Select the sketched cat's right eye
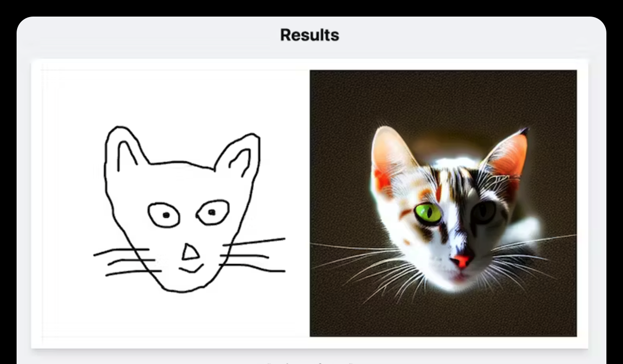The width and height of the screenshot is (623, 364). (213, 212)
